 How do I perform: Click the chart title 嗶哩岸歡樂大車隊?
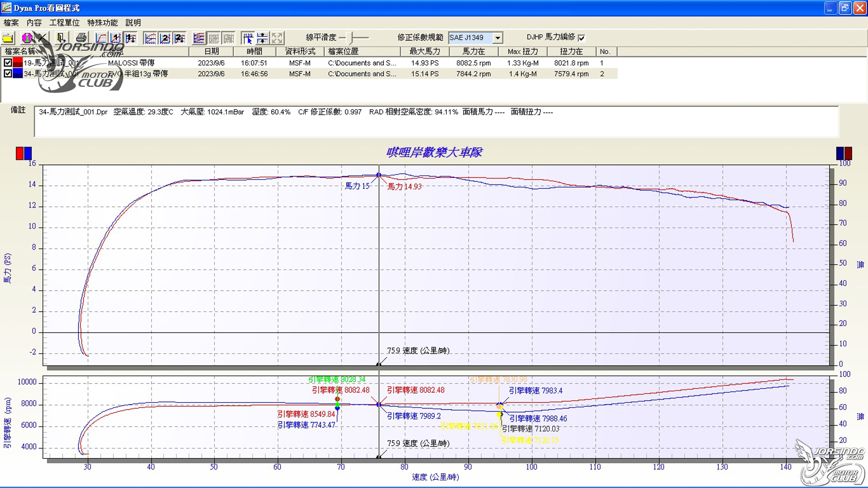(x=434, y=152)
